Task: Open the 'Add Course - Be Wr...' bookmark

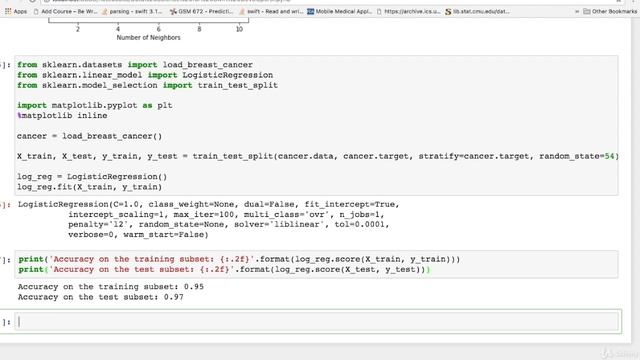Action: tap(65, 11)
